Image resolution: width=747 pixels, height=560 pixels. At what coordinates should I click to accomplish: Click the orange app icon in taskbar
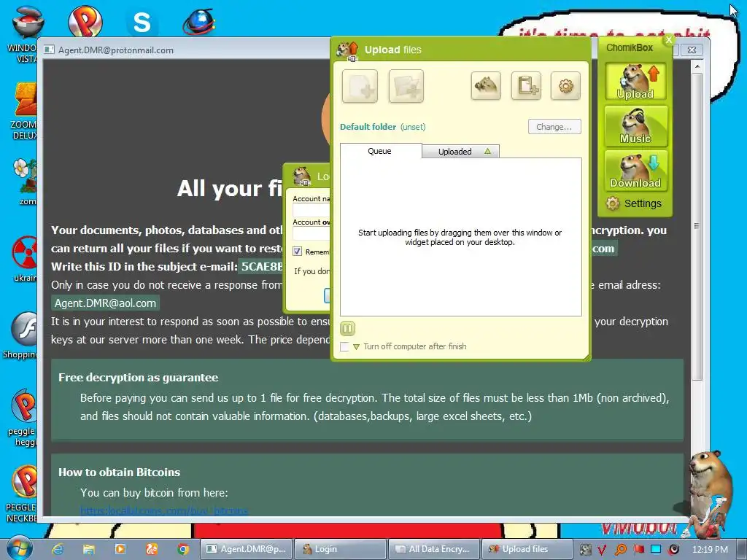(152, 549)
